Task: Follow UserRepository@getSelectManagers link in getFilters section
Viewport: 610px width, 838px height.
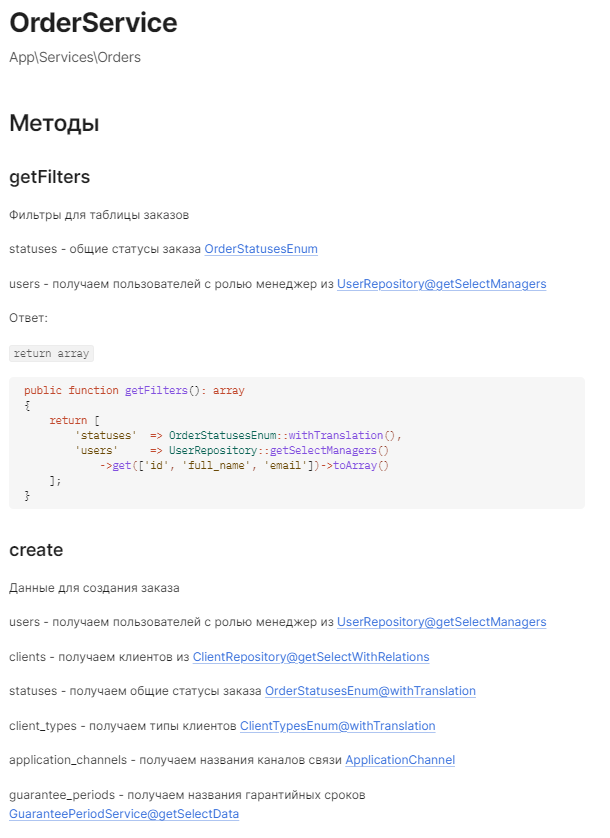Action: pyautogui.click(x=442, y=284)
